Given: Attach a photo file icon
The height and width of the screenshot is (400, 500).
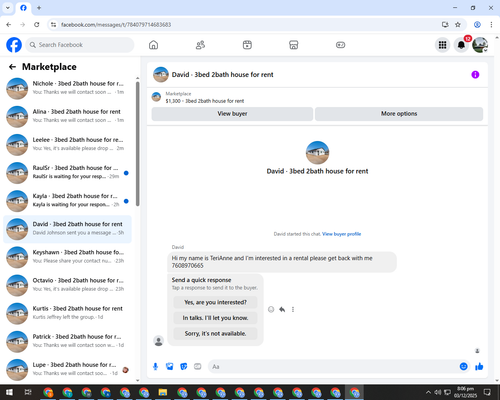Looking at the screenshot, I should [170, 367].
